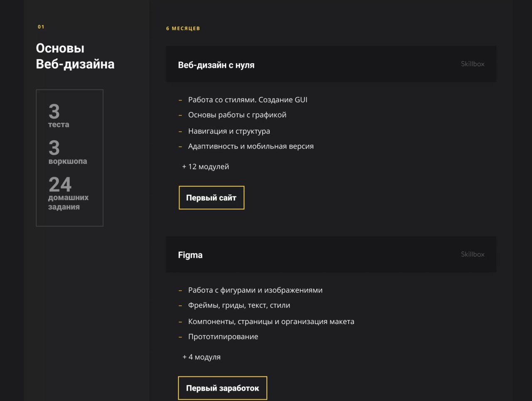This screenshot has width=532, height=401.
Task: Select 'Основы работы с графикой' item
Action: pyautogui.click(x=237, y=115)
